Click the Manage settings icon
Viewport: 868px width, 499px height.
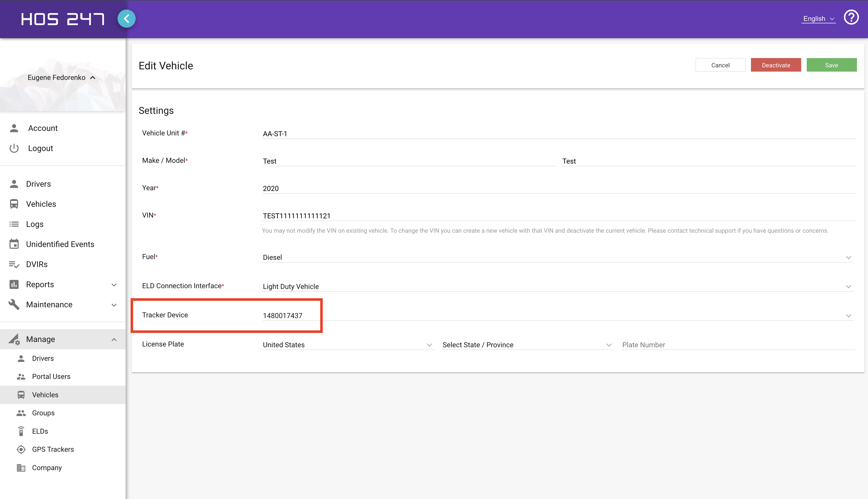(x=14, y=339)
